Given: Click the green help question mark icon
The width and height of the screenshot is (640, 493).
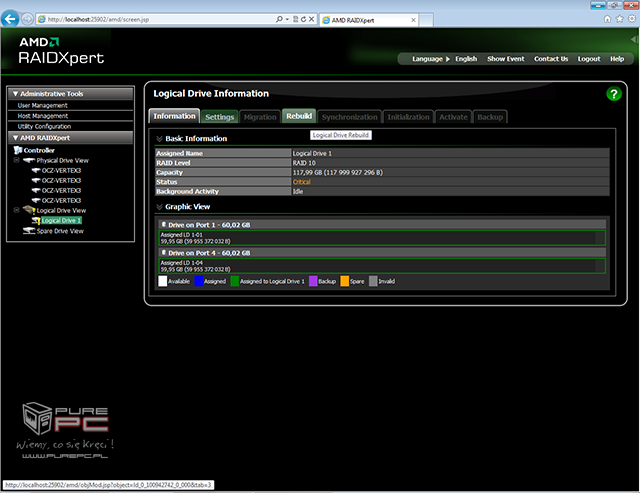Looking at the screenshot, I should tap(613, 94).
